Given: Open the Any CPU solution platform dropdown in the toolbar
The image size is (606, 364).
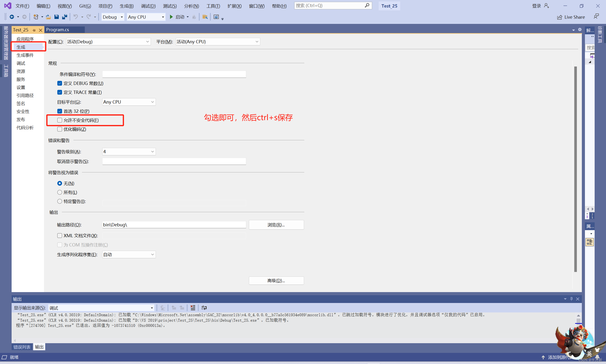Looking at the screenshot, I should point(146,17).
